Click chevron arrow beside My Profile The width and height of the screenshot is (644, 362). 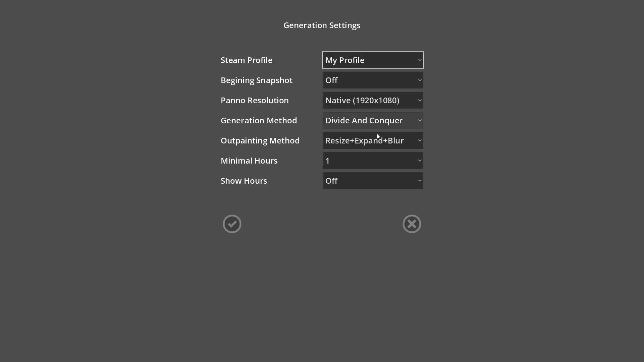tap(420, 60)
